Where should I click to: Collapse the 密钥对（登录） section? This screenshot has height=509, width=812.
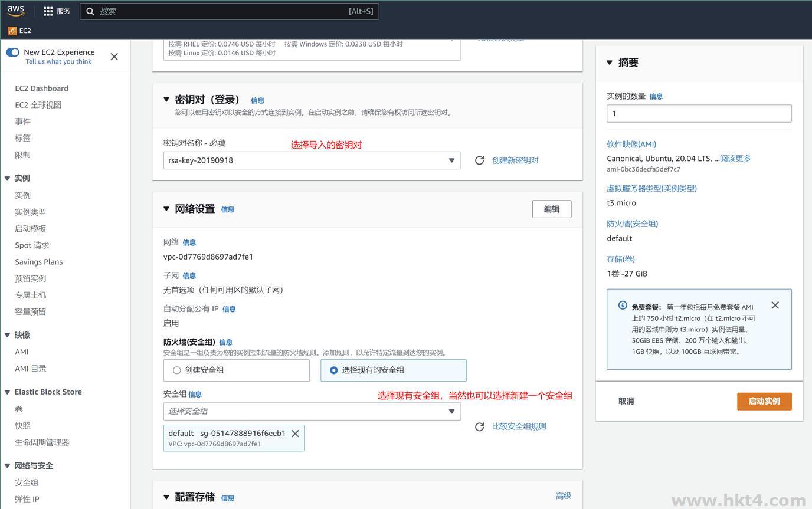point(166,100)
